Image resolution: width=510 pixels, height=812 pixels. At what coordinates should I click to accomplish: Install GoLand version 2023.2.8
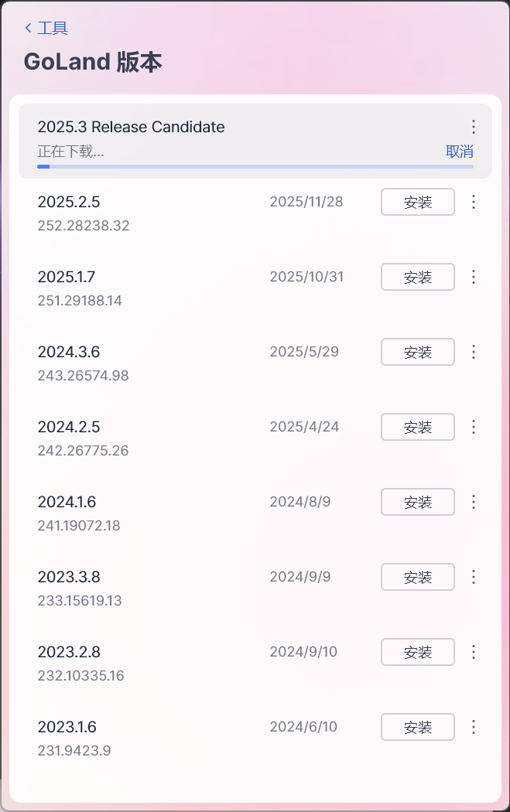click(417, 653)
